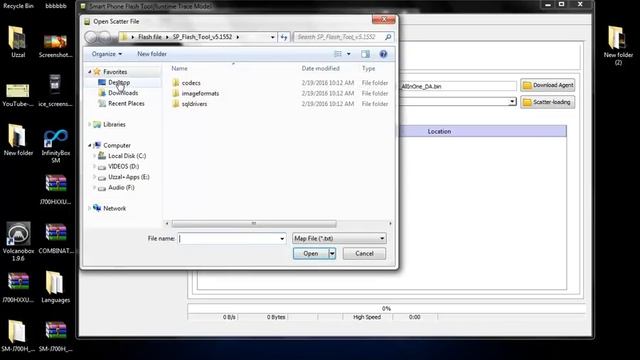Click the Help icon in dialog toolbar
This screenshot has height=360, width=640.
tap(383, 54)
